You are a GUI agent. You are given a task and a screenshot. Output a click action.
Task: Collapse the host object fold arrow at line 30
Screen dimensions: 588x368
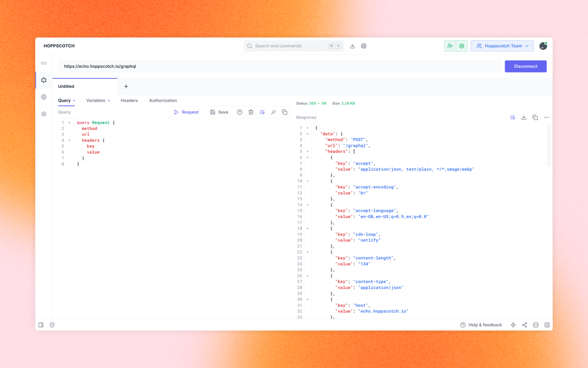(x=307, y=300)
